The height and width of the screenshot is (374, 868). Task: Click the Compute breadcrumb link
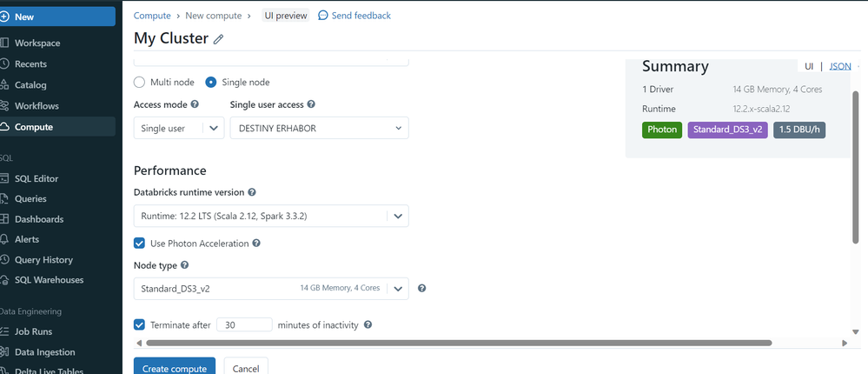click(152, 16)
